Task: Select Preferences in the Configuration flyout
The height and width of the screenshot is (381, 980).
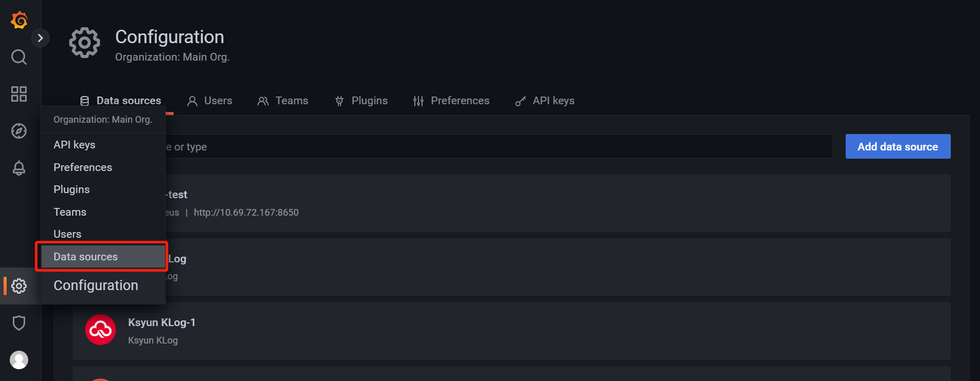Action: point(83,167)
